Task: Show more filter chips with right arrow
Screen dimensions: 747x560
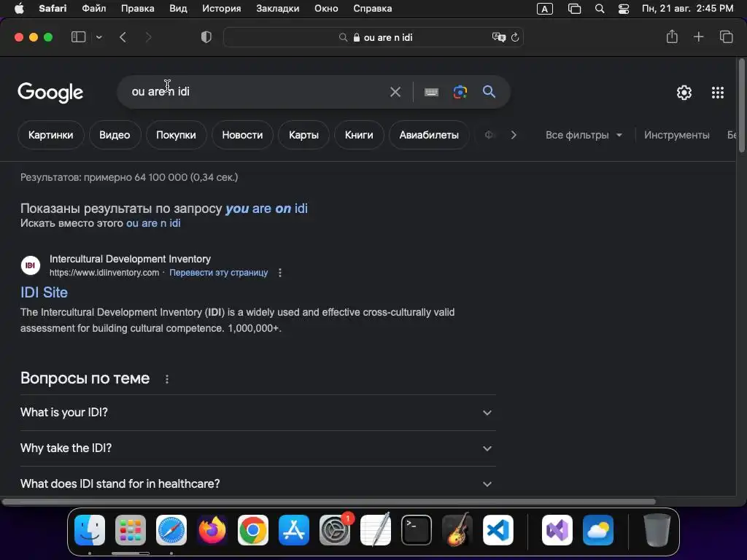Action: [514, 135]
